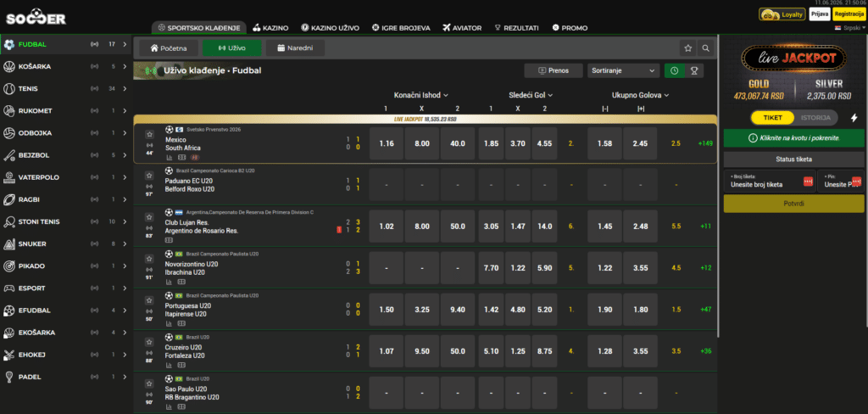868x414 pixels.
Task: Select the Stoni Tenis sidebar icon
Action: [x=8, y=221]
